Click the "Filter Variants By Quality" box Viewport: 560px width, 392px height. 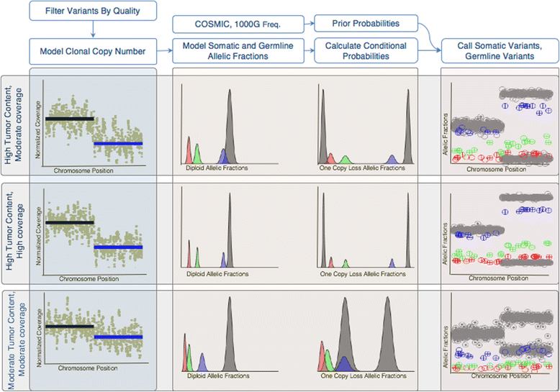(x=93, y=12)
